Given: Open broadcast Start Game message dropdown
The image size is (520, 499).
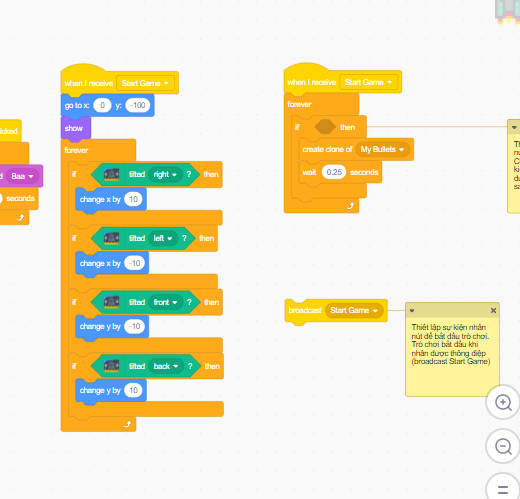Looking at the screenshot, I should click(x=354, y=310).
